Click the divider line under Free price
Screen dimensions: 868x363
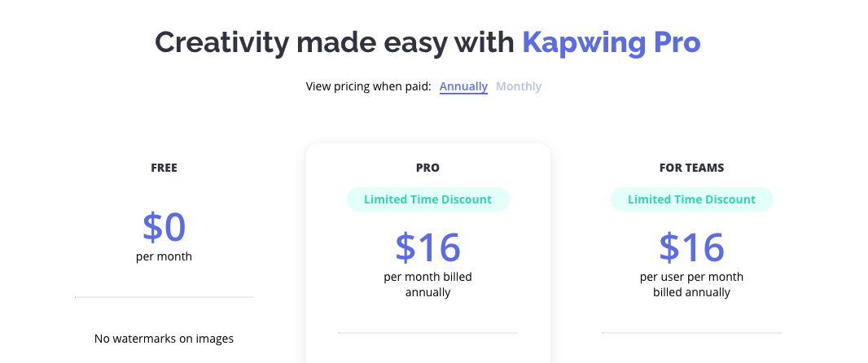pyautogui.click(x=164, y=297)
